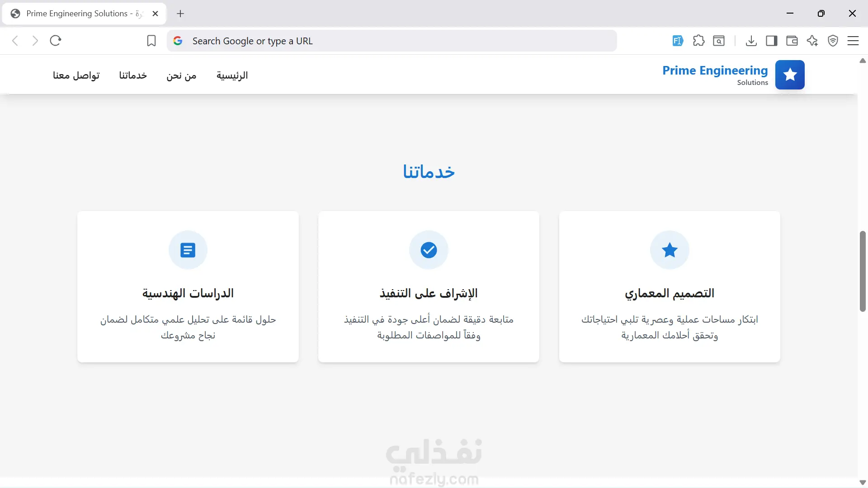Navigate to الرئيسية home menu item

[232, 75]
